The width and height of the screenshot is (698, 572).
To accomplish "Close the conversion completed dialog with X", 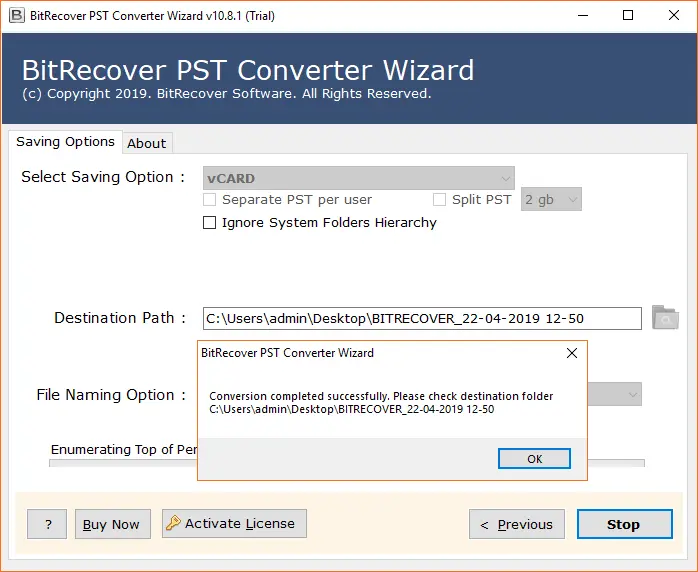I will (571, 353).
